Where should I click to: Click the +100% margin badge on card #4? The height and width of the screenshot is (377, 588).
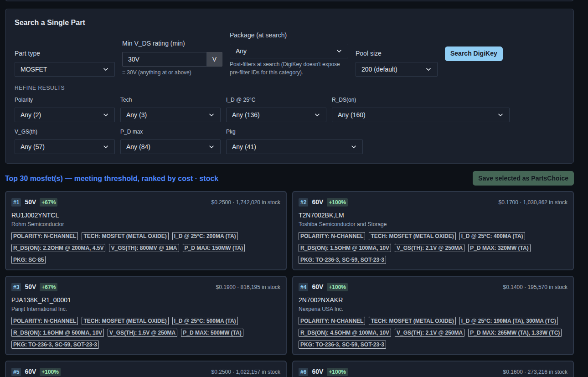click(337, 287)
